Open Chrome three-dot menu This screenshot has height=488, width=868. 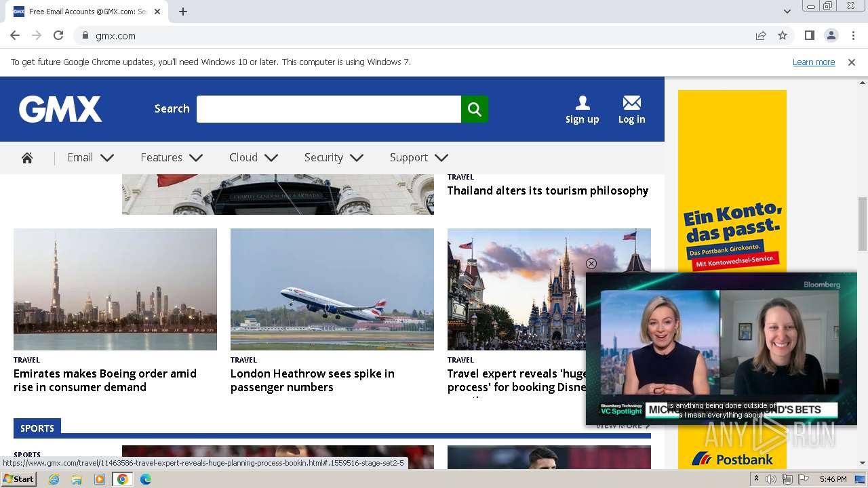(853, 35)
